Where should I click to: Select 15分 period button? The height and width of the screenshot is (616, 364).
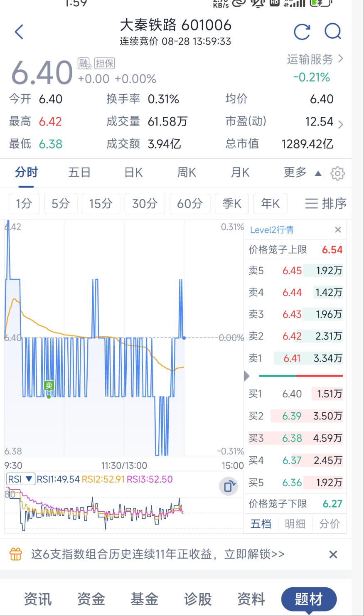click(x=101, y=203)
